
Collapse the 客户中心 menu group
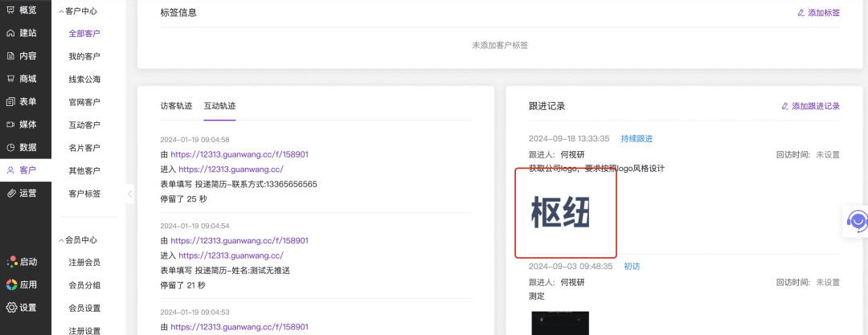coord(61,10)
